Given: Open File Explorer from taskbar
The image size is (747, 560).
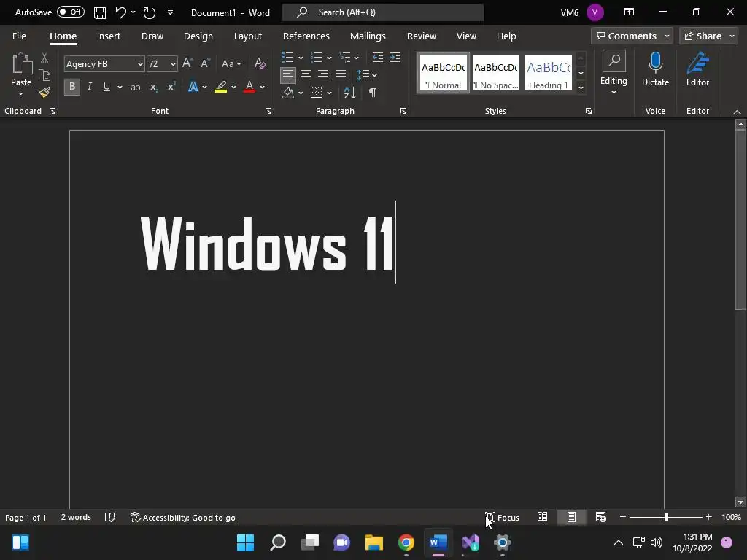Looking at the screenshot, I should pyautogui.click(x=374, y=542).
